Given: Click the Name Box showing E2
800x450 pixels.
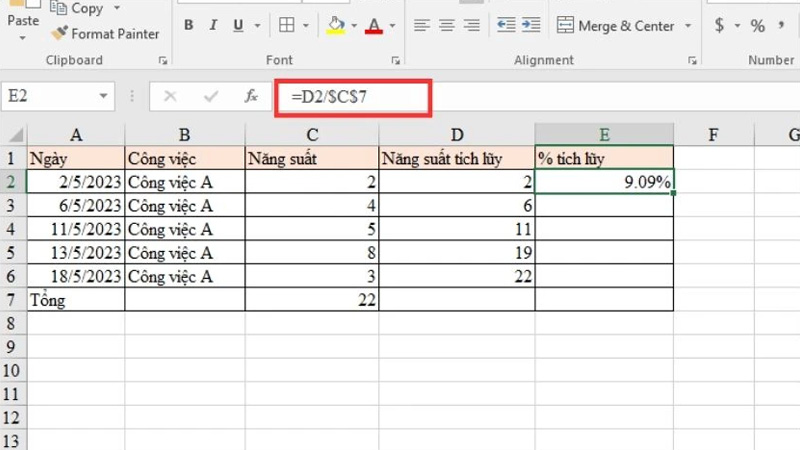Looking at the screenshot, I should coord(50,96).
